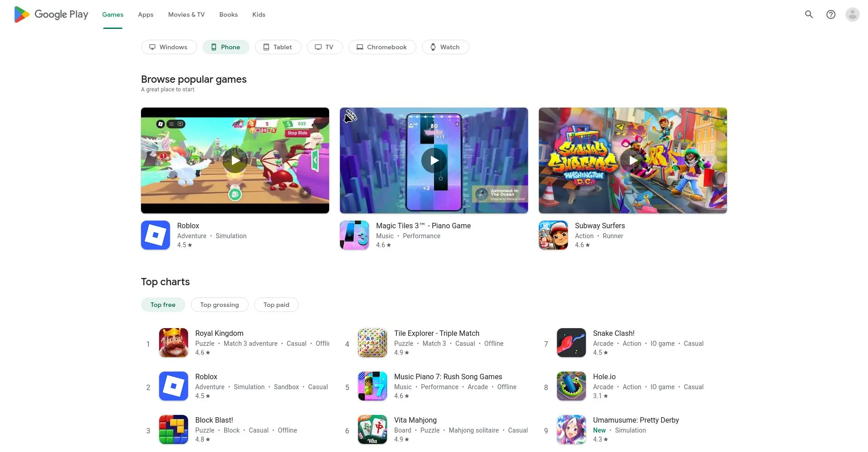Click the New label under Umamusume
The image size is (868, 452).
599,430
